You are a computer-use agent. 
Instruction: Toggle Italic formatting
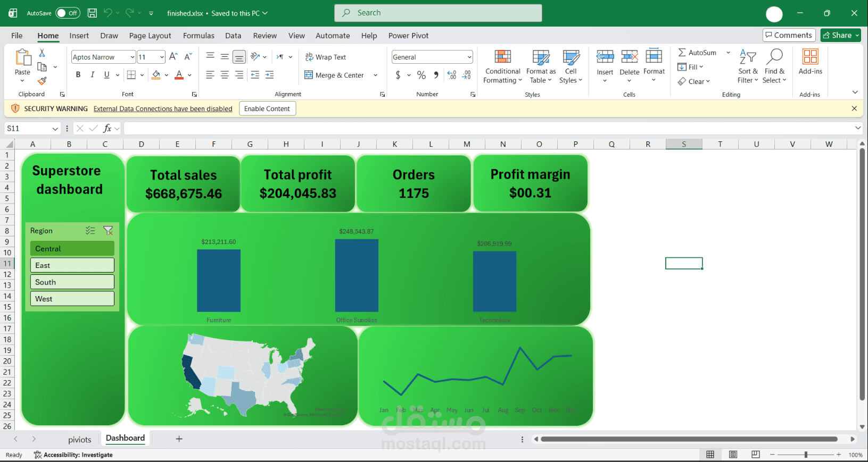click(93, 75)
